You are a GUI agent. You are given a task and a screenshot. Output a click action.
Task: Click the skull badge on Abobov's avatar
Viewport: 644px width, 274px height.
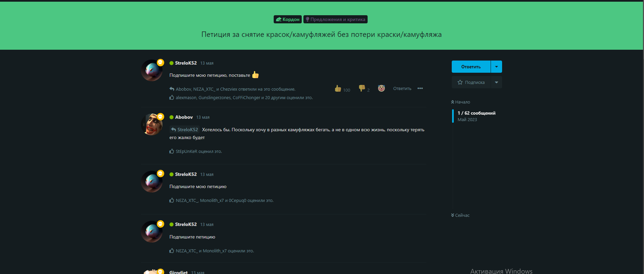(160, 117)
